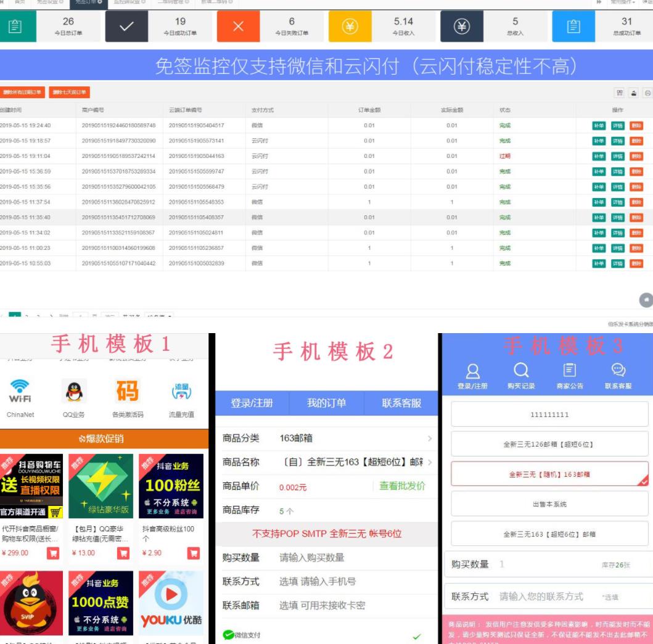Click the green 微信支付 logo icon

coord(228,634)
